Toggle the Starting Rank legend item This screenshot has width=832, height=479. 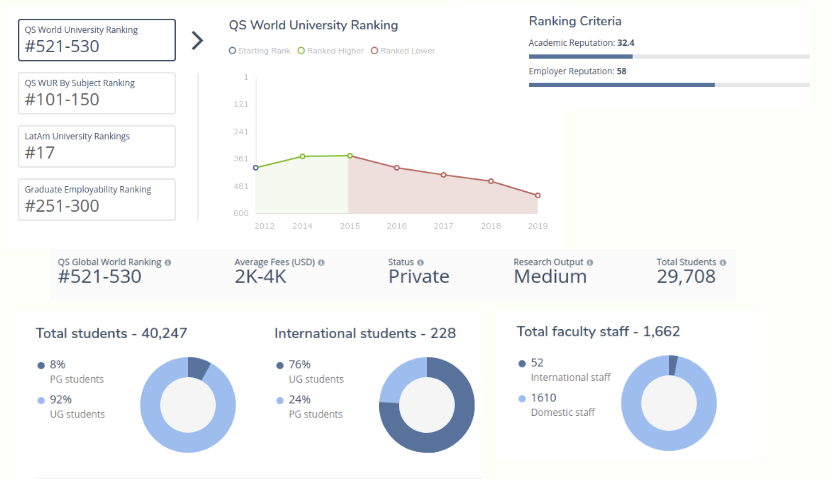pos(259,51)
